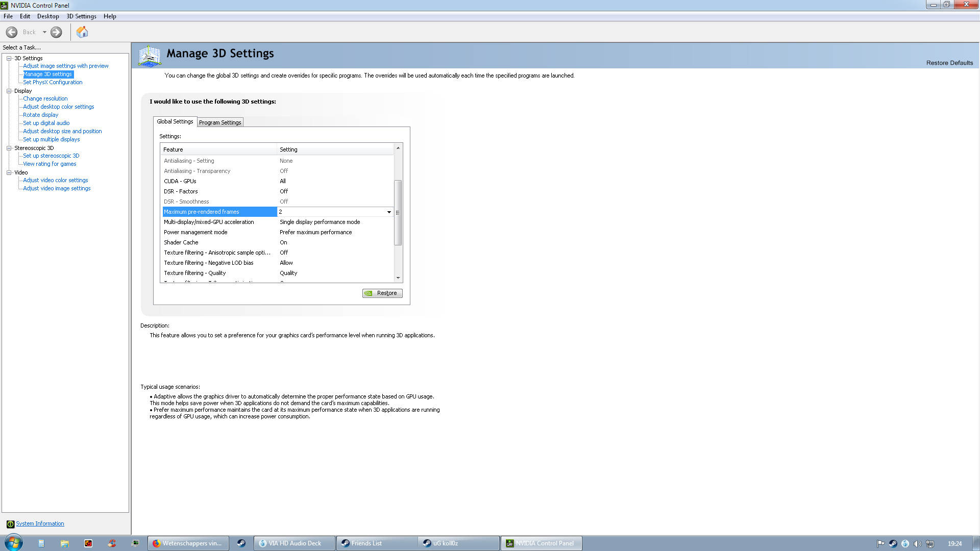Open the Help menu
This screenshot has width=980, height=551.
coord(110,16)
